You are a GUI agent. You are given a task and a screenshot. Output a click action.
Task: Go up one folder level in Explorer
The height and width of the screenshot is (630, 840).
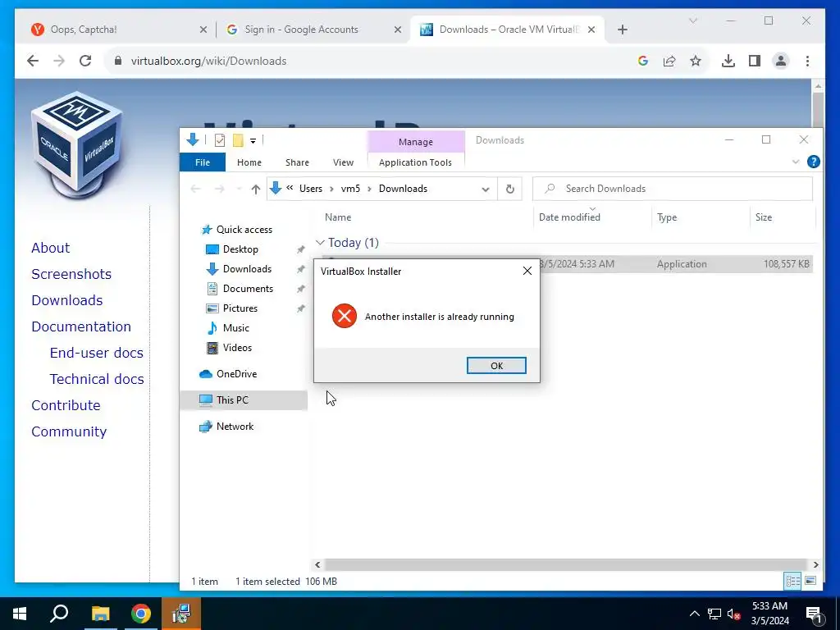tap(256, 189)
